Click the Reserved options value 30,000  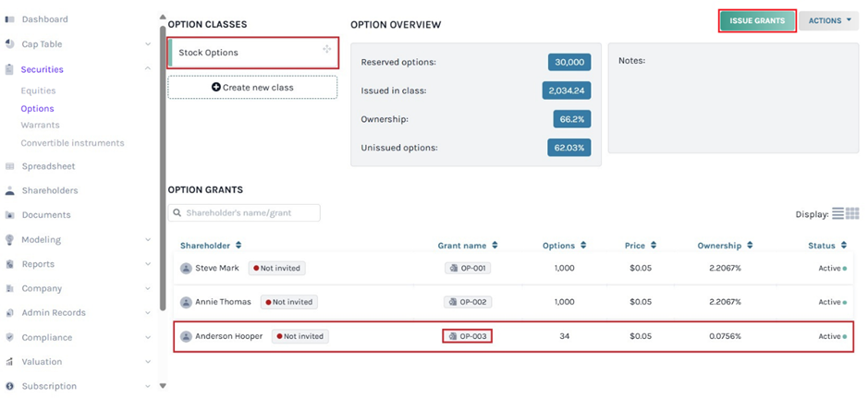click(x=569, y=63)
